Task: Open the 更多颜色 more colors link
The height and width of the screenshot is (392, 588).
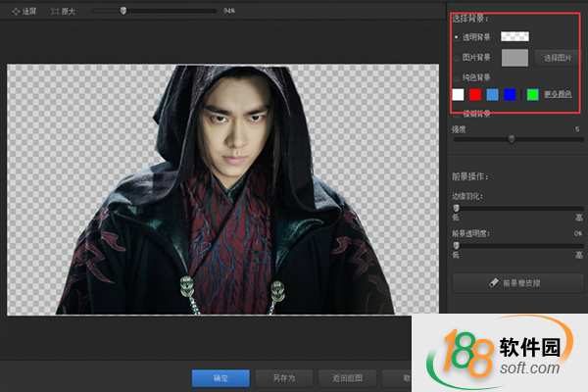Action: [x=558, y=94]
